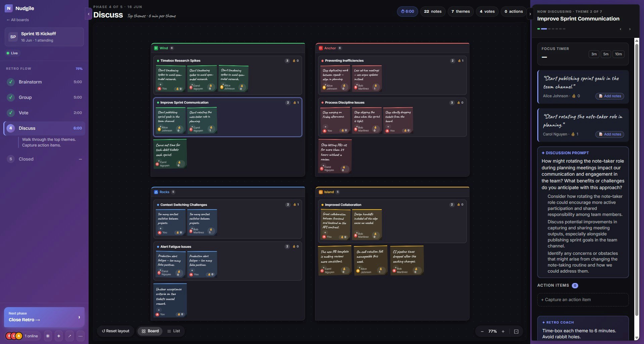Select the Discuss phase

click(44, 128)
